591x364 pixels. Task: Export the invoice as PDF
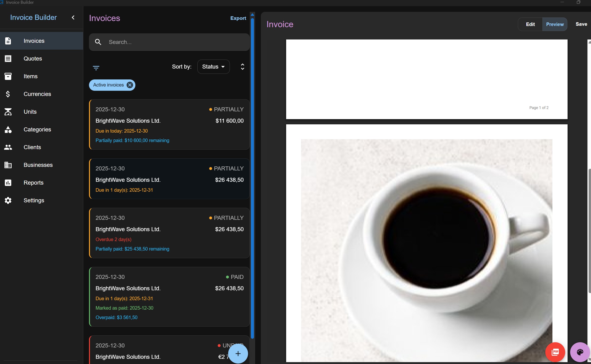[555, 352]
